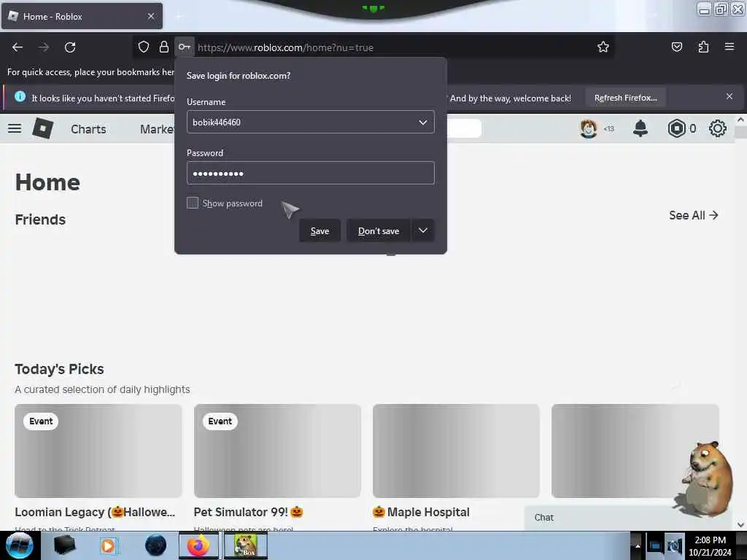Close the Home - Roblox tab
The height and width of the screenshot is (560, 747).
point(151,16)
